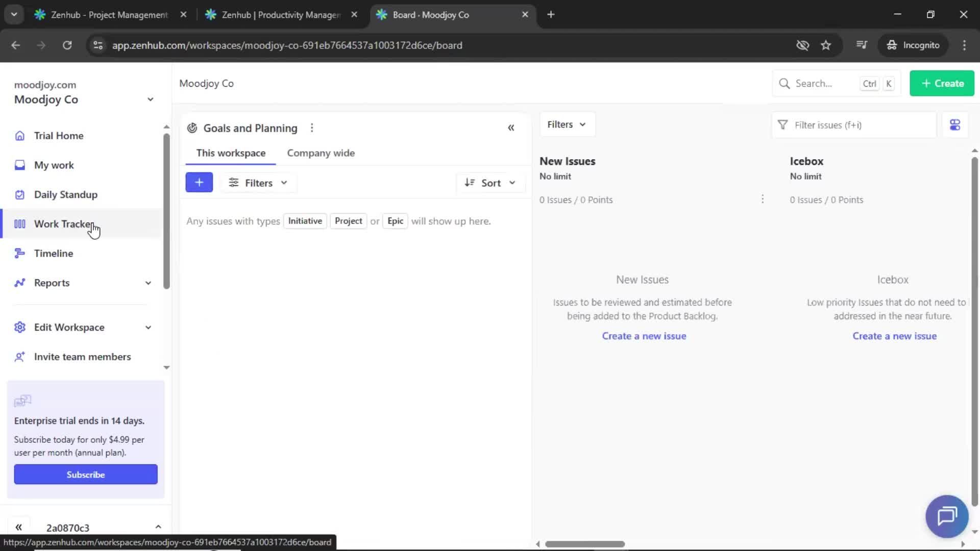The image size is (980, 551).
Task: Open Daily Standup from the sidebar
Action: [65, 194]
